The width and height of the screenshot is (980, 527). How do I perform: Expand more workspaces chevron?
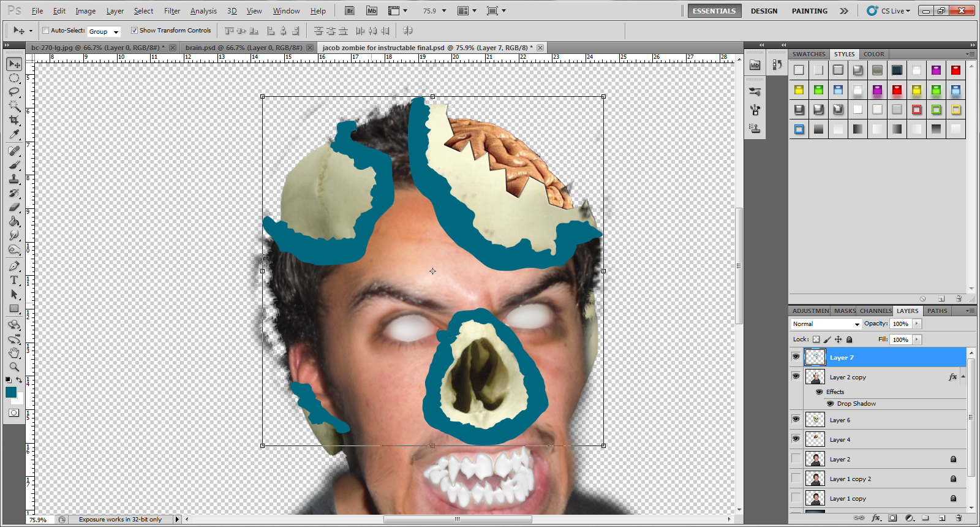coord(844,11)
